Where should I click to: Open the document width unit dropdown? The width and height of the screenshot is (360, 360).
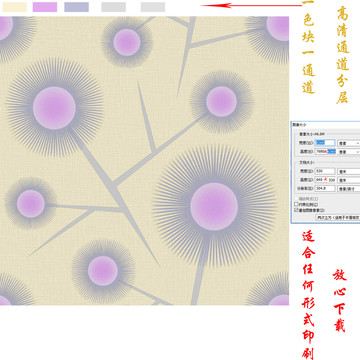click(349, 171)
